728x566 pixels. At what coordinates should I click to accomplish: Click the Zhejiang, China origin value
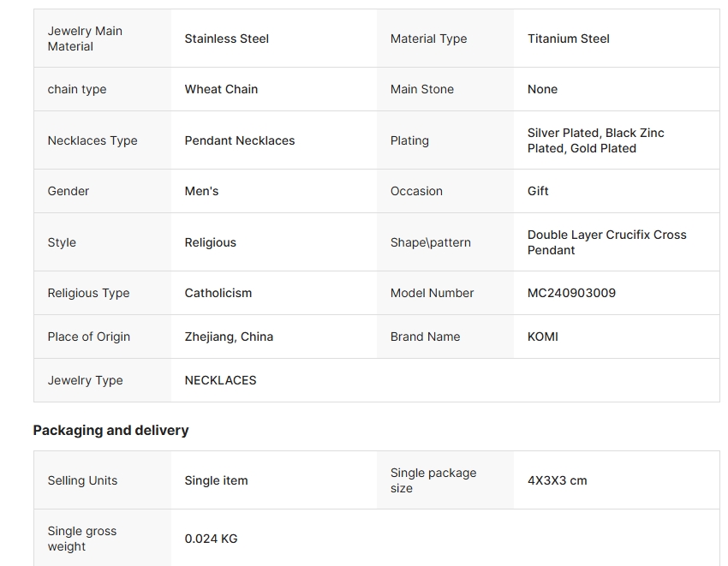[229, 337]
